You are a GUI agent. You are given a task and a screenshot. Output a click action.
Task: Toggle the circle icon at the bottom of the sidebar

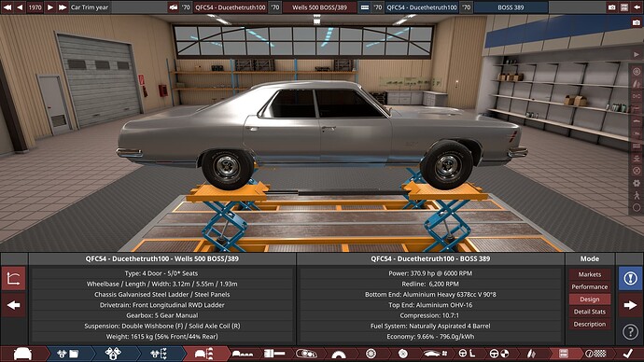click(x=637, y=208)
